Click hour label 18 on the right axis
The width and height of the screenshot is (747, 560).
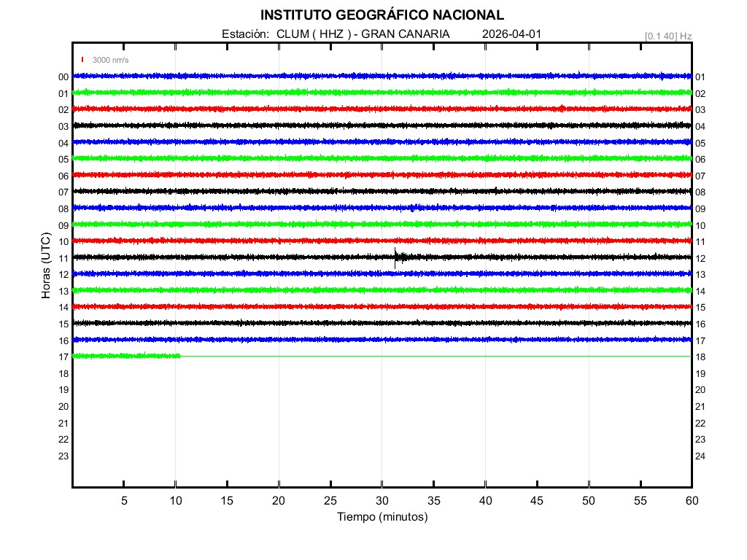click(700, 357)
